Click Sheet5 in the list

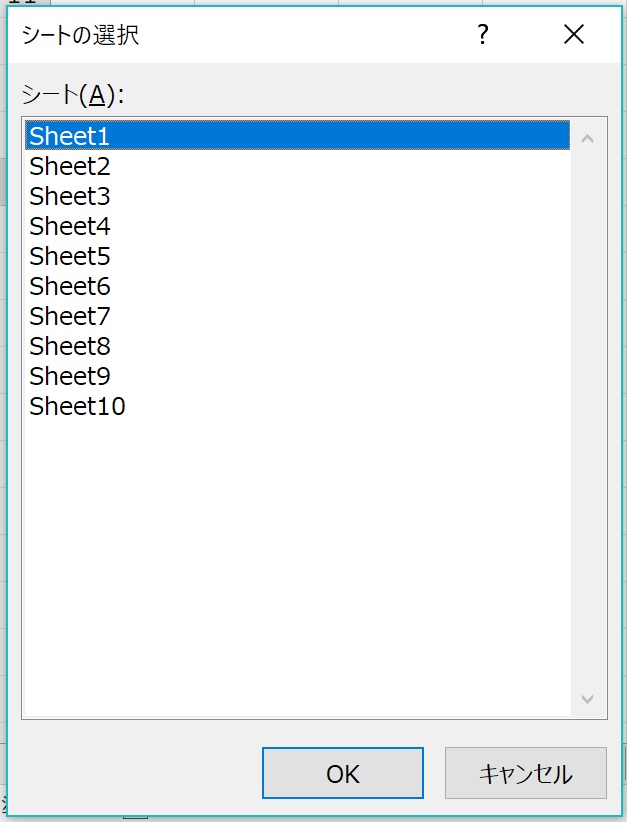[x=69, y=256]
